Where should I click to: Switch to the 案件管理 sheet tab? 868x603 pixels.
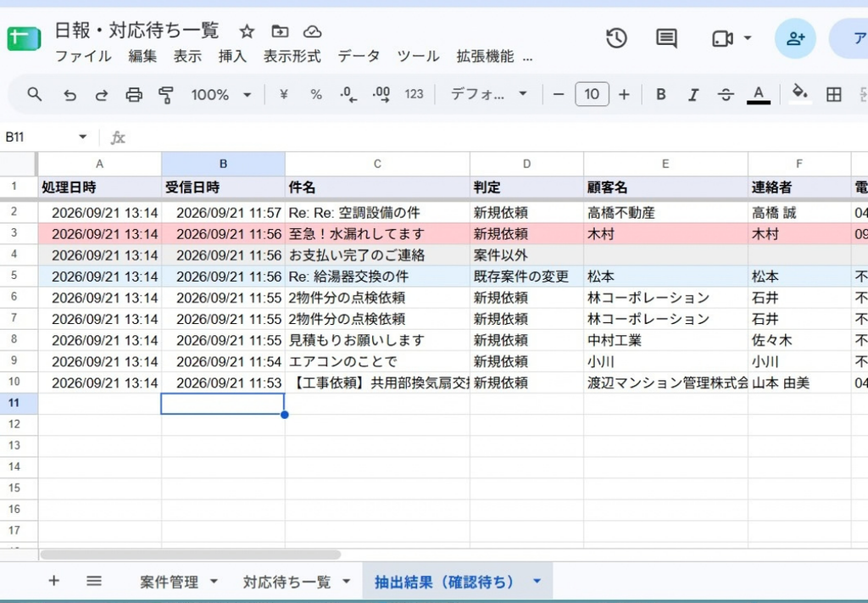point(169,582)
